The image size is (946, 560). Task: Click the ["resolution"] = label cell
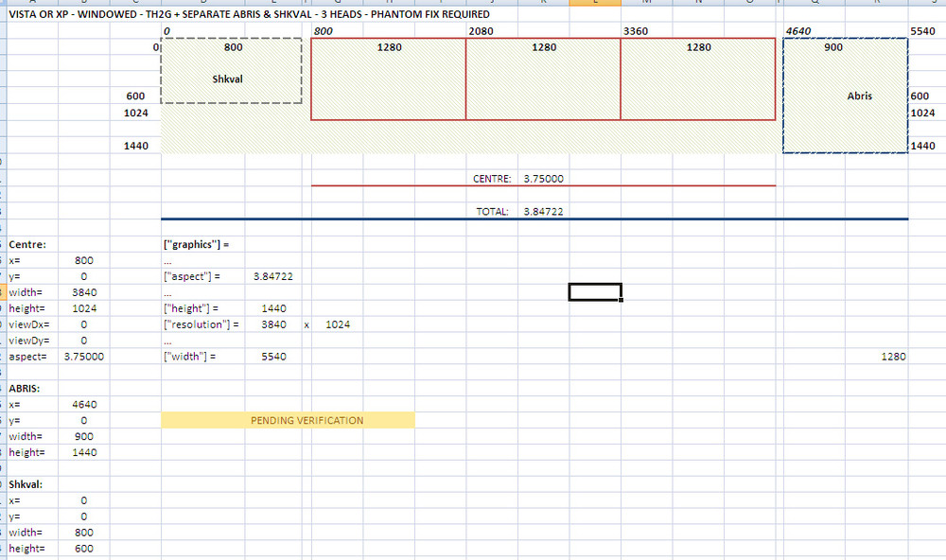(201, 324)
